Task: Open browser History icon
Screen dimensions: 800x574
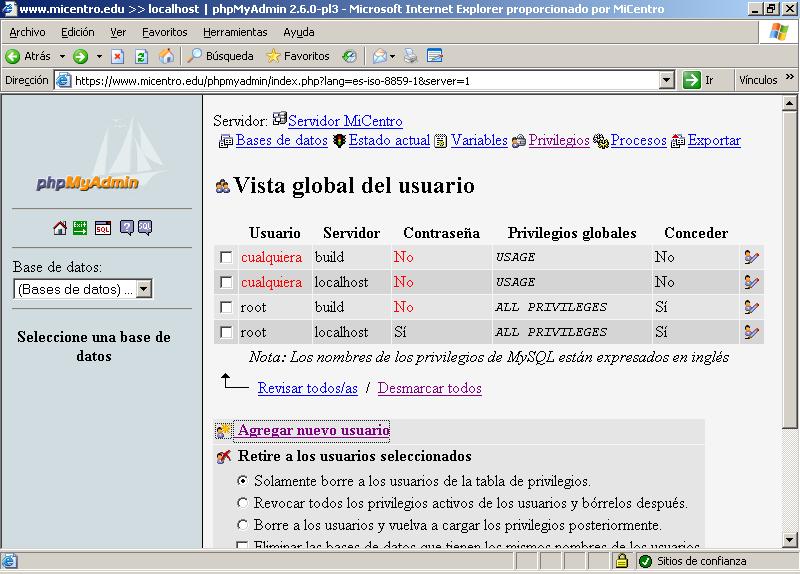Action: [x=349, y=56]
